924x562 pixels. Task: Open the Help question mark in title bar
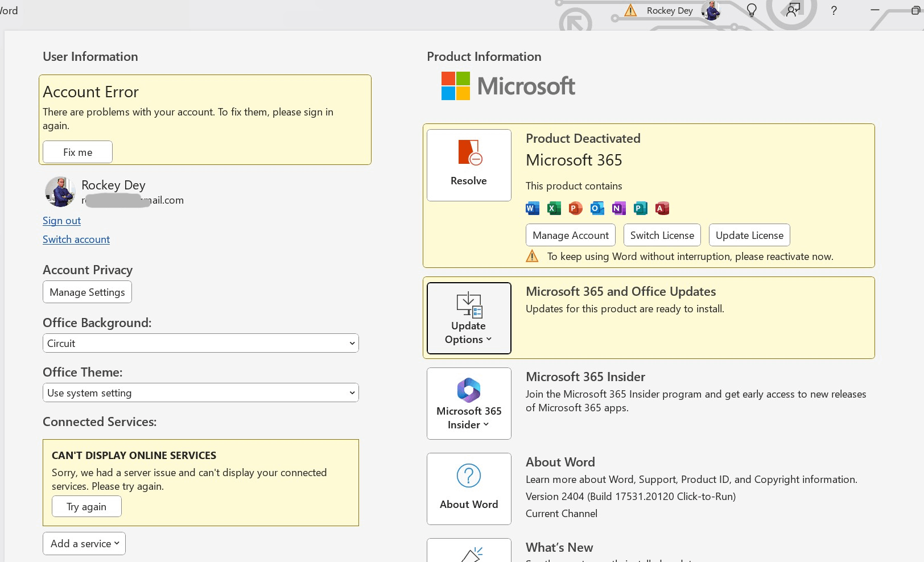tap(834, 10)
